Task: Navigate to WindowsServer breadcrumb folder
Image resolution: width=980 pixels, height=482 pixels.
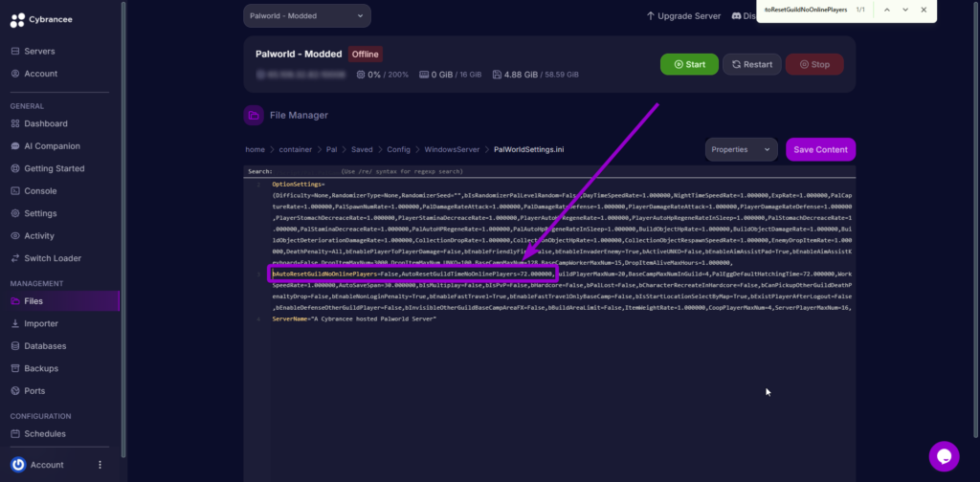Action: [x=452, y=150]
